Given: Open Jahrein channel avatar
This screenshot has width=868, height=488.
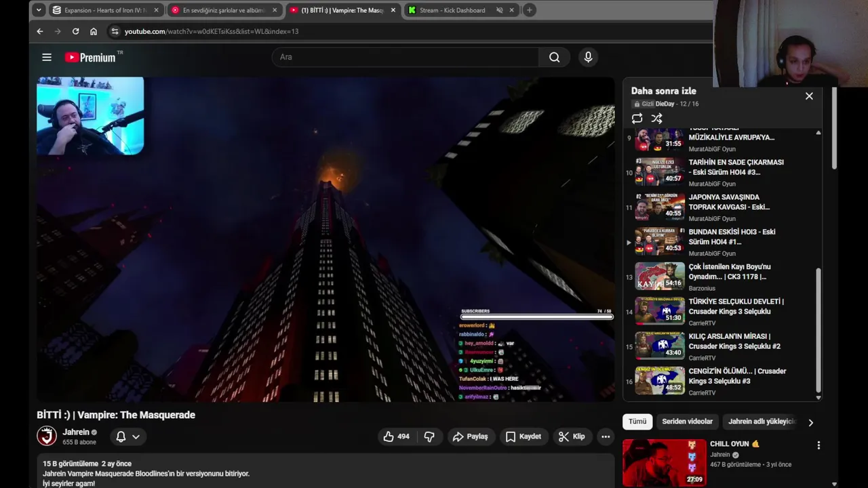Looking at the screenshot, I should tap(47, 436).
